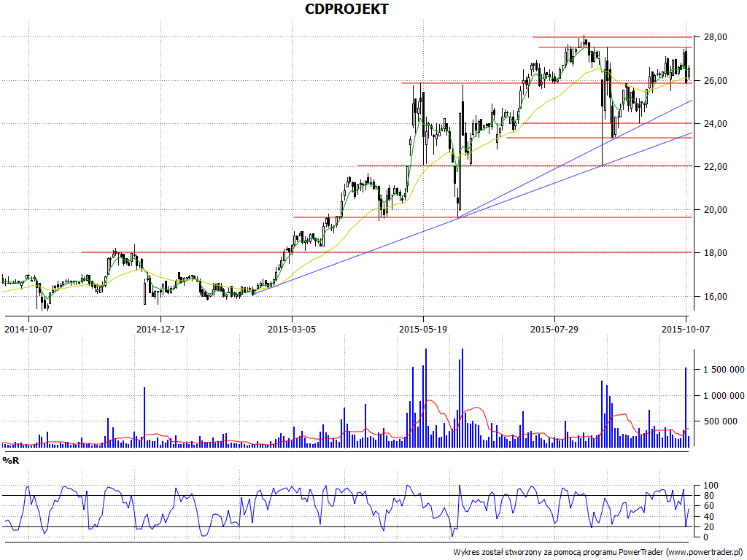Viewport: 747px width, 560px height.
Task: Click the 2015-05-19 date label
Action: coord(423,329)
